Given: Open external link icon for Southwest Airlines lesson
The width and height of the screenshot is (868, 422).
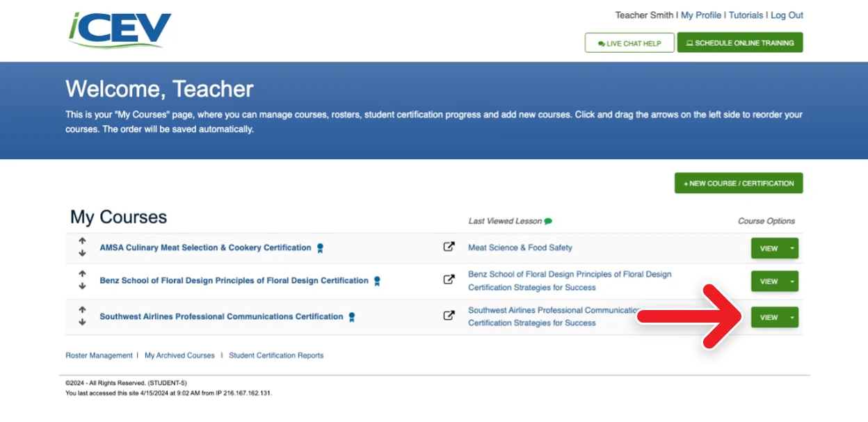Looking at the screenshot, I should (449, 316).
